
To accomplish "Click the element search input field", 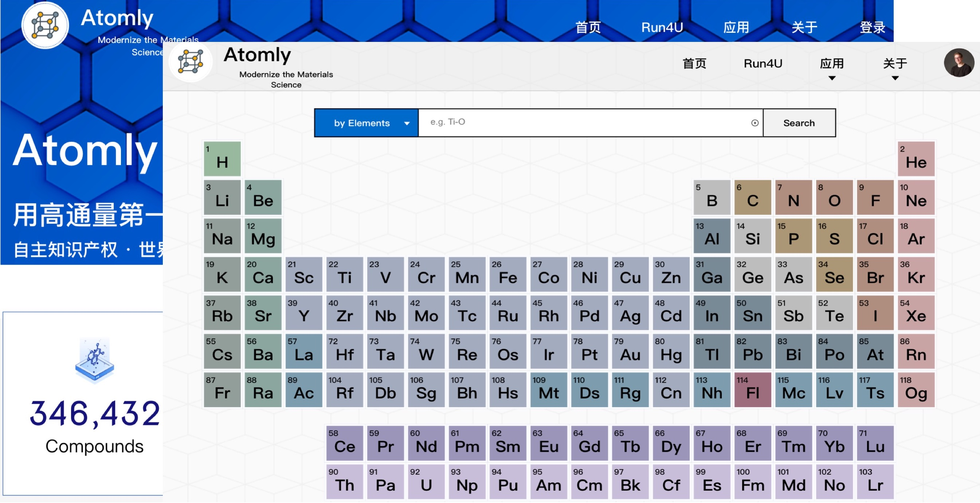I will [x=586, y=122].
